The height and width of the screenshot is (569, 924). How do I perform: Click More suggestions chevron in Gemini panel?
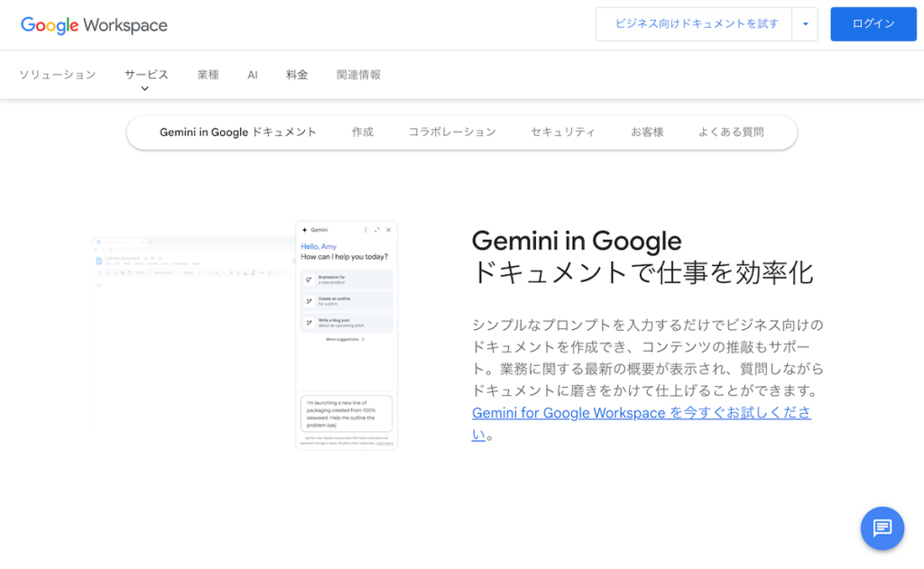[x=363, y=339]
